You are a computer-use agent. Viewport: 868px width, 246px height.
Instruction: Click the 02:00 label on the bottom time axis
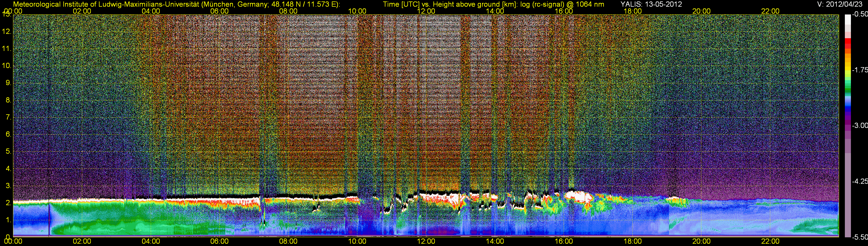(82, 241)
